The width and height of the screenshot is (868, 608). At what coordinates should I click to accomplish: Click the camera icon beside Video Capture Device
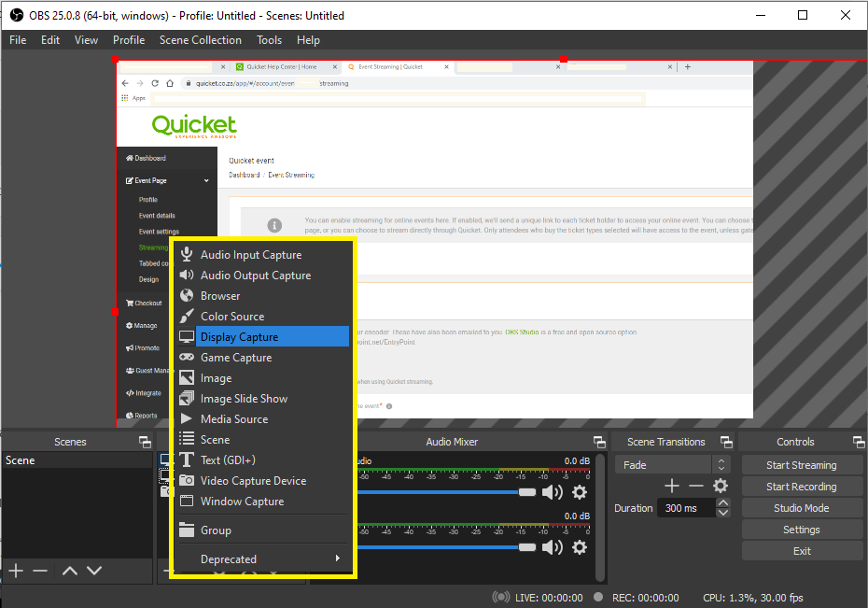pyautogui.click(x=187, y=480)
